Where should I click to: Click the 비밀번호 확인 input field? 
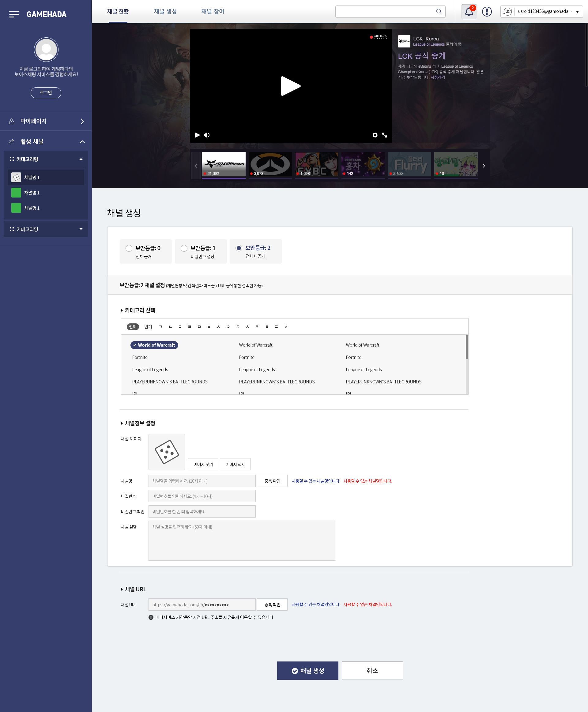(x=202, y=511)
